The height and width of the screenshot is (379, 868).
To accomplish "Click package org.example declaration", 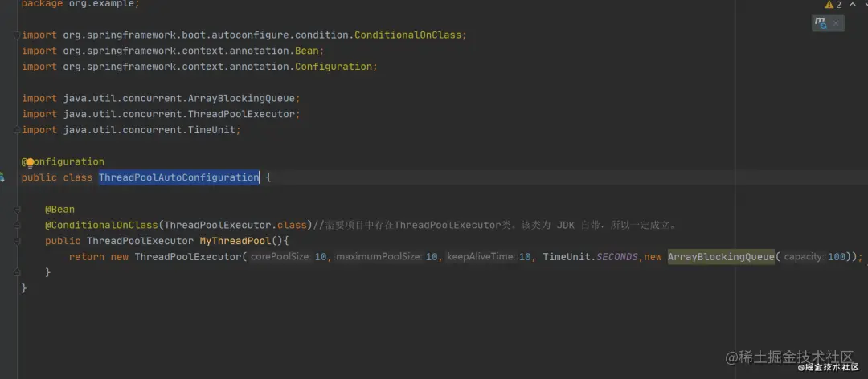I will tap(80, 4).
